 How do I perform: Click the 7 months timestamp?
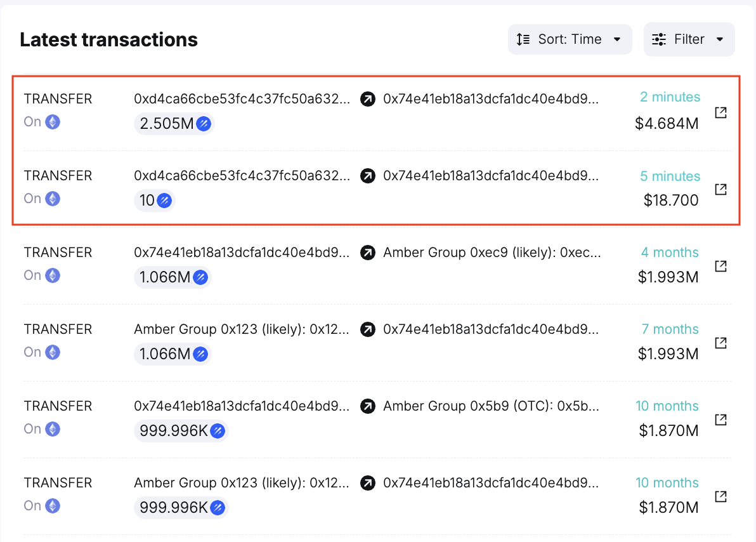[x=669, y=329]
